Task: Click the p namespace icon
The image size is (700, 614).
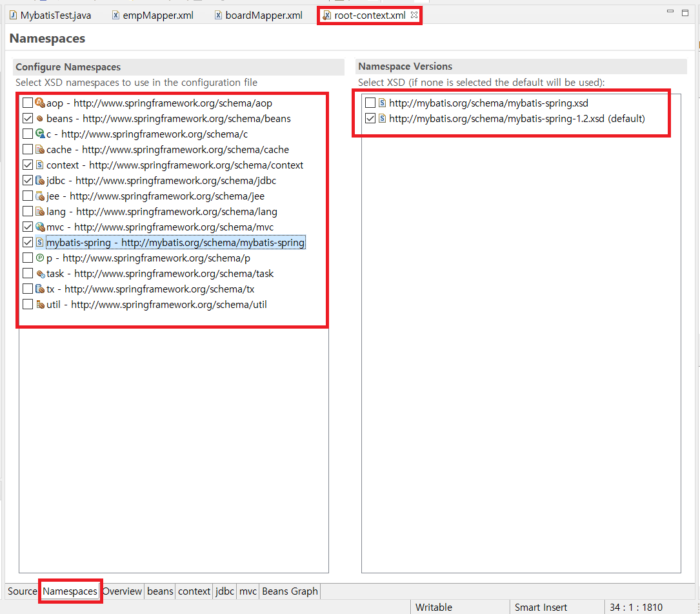Action: pyautogui.click(x=40, y=258)
